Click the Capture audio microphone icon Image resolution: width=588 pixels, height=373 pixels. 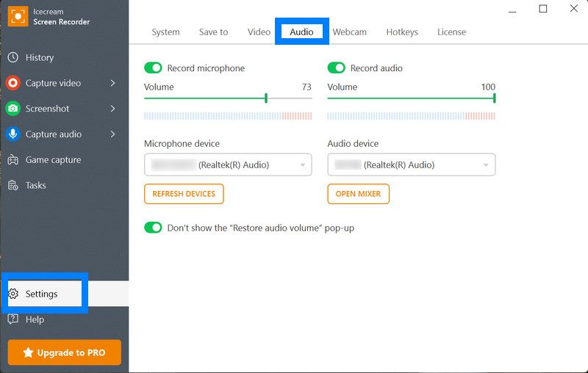click(12, 134)
